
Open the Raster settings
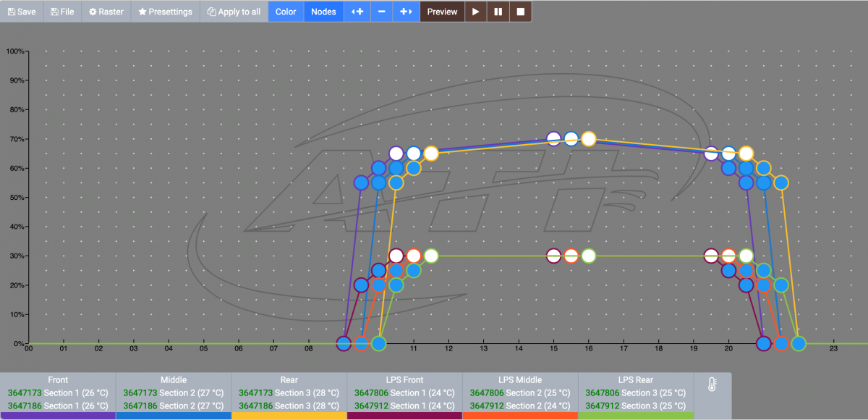106,12
